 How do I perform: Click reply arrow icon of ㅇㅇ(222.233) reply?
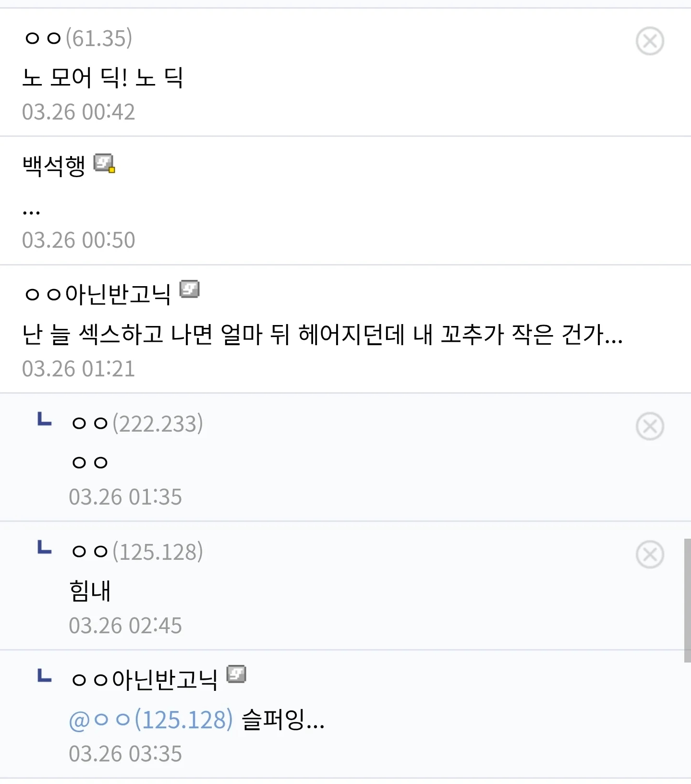coord(45,420)
